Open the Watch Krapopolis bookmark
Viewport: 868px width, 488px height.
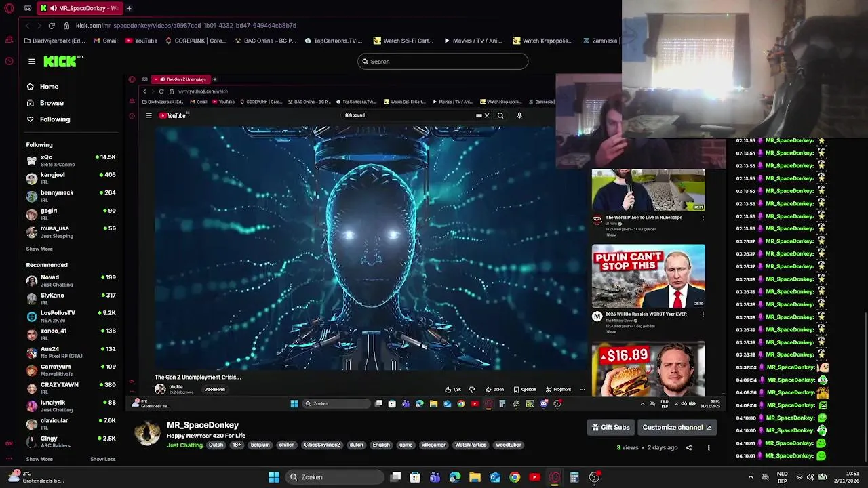[543, 41]
